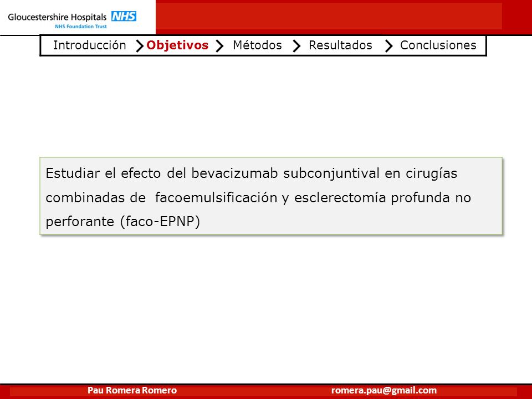Screen dimensions: 532x399
Task: Click the blue NHS logo
Action: pyautogui.click(x=124, y=16)
